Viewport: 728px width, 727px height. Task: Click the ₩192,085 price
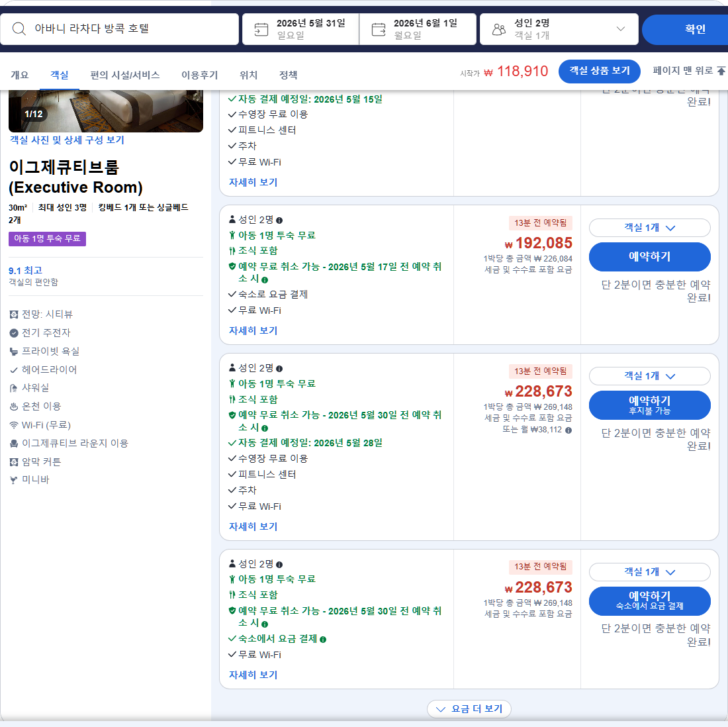(x=539, y=243)
